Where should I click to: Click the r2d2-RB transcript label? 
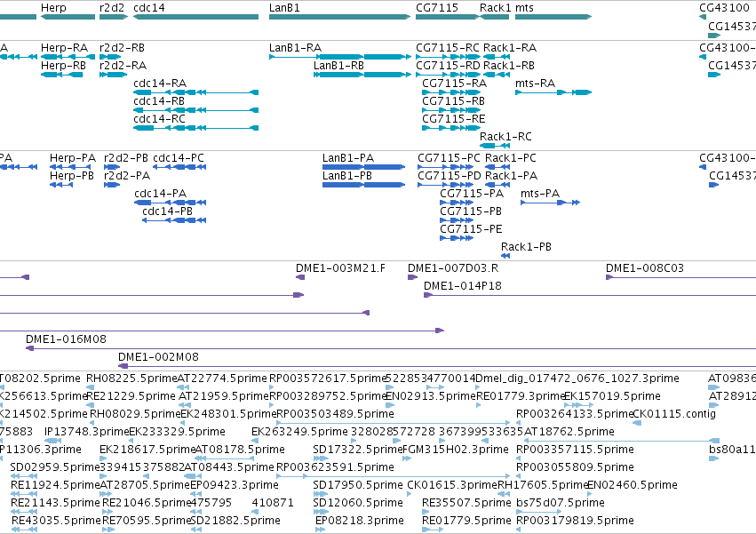(122, 48)
